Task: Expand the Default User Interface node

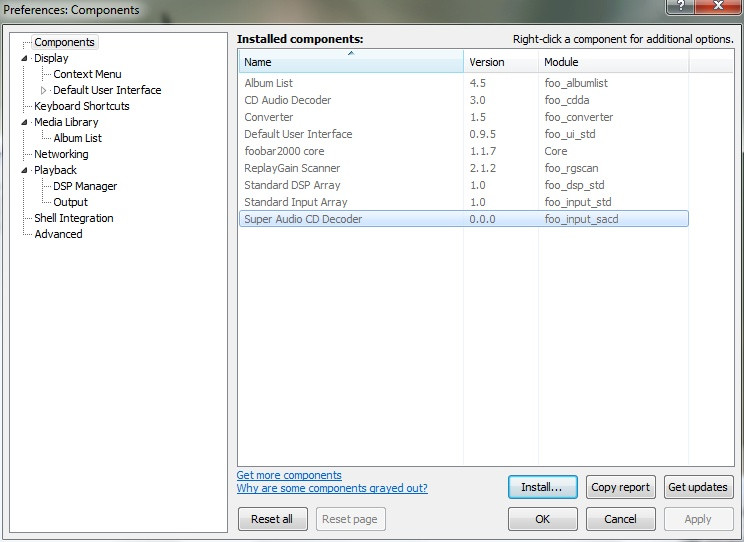Action: 43,90
